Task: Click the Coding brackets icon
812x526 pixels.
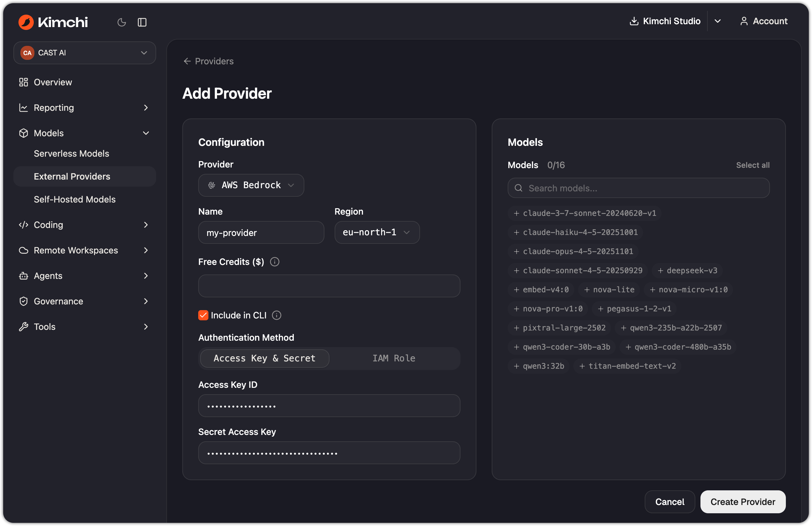Action: (x=24, y=225)
